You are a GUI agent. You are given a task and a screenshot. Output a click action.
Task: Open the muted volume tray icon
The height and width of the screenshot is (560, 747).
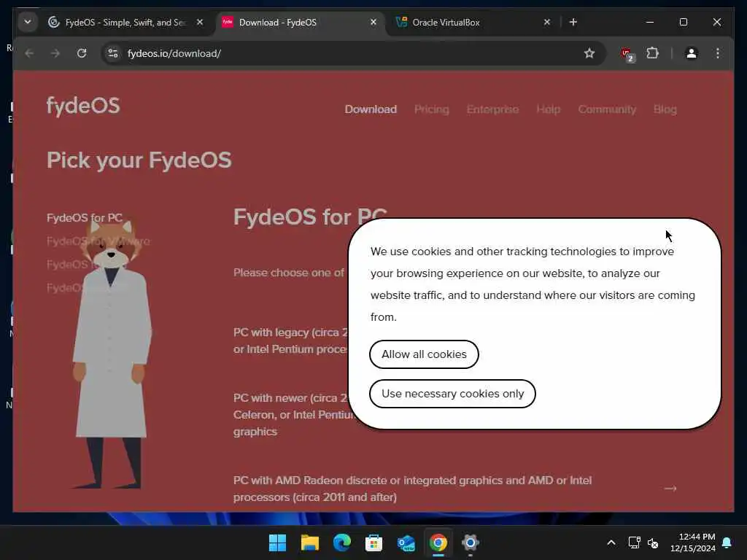pos(653,542)
